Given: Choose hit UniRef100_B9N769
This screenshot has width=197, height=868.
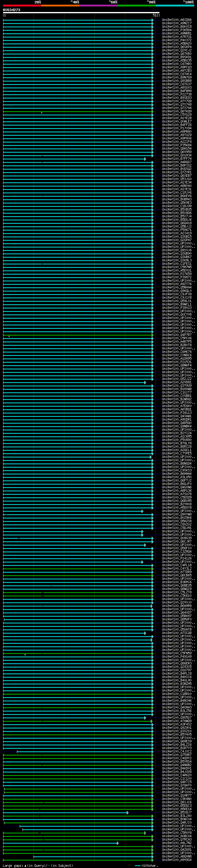Looking at the screenshot, I should point(177,78).
